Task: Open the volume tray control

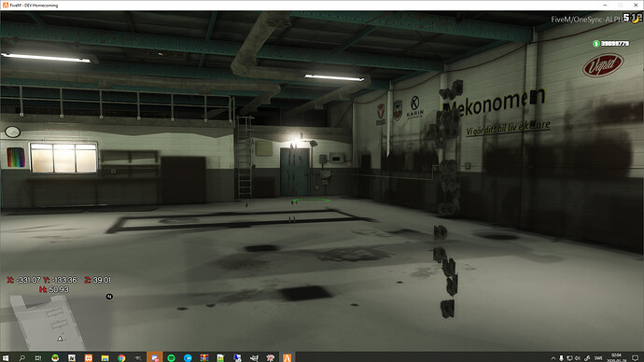Action: (578, 358)
